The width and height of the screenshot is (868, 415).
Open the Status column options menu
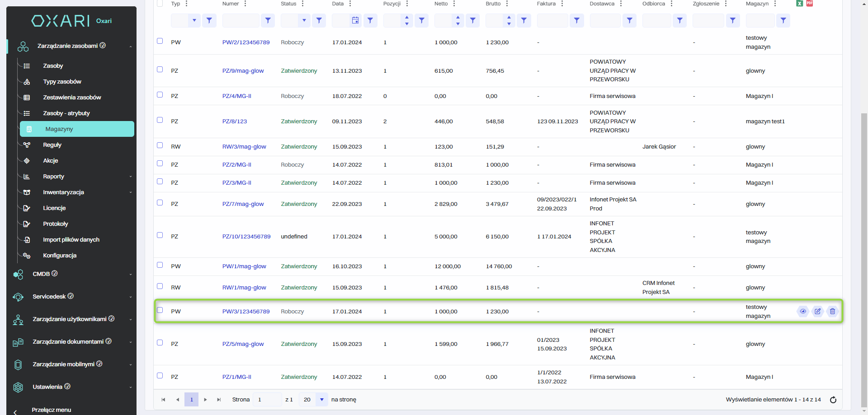[303, 4]
